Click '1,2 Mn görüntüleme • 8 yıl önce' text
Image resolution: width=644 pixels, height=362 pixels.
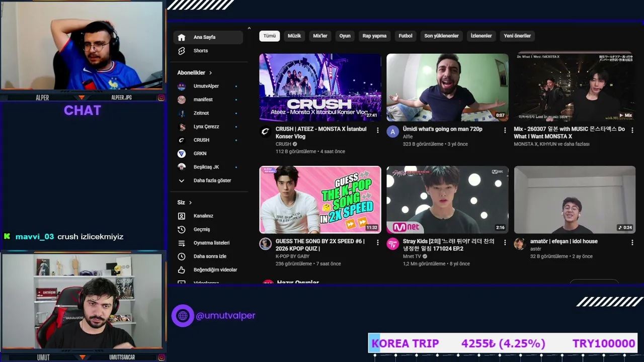coord(436,264)
